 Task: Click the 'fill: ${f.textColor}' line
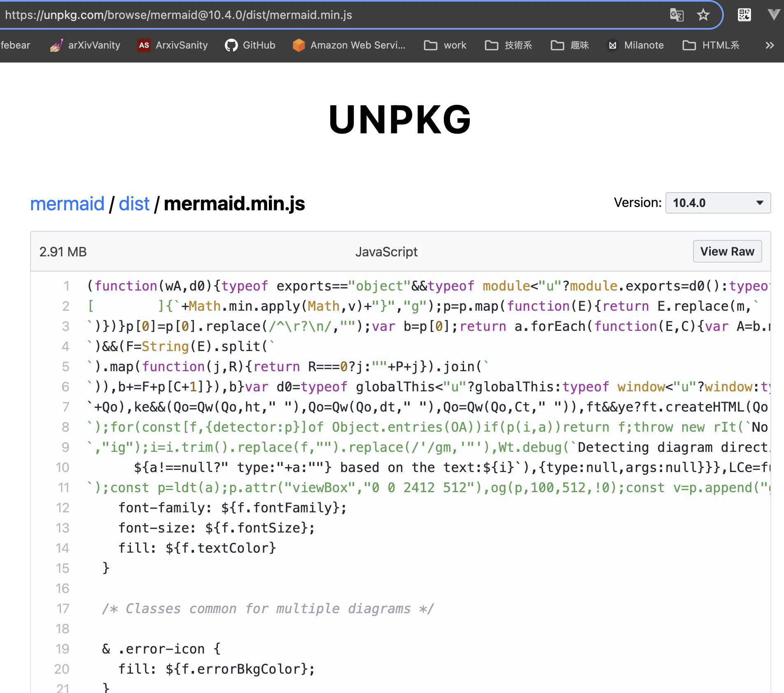pyautogui.click(x=197, y=548)
